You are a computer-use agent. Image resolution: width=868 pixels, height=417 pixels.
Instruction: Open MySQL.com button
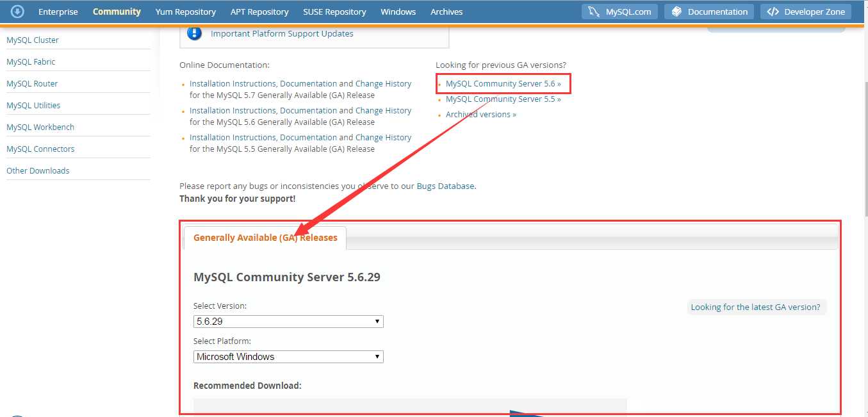click(x=620, y=12)
